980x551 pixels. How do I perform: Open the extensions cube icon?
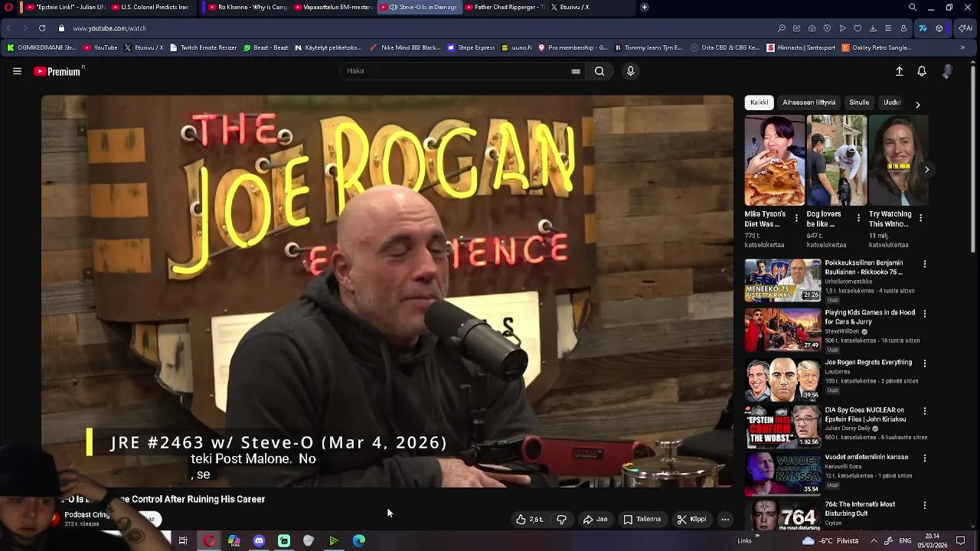(x=939, y=28)
